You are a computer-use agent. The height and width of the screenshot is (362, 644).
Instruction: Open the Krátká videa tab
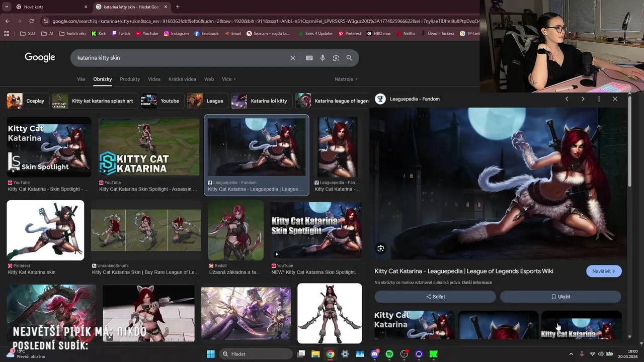[182, 79]
